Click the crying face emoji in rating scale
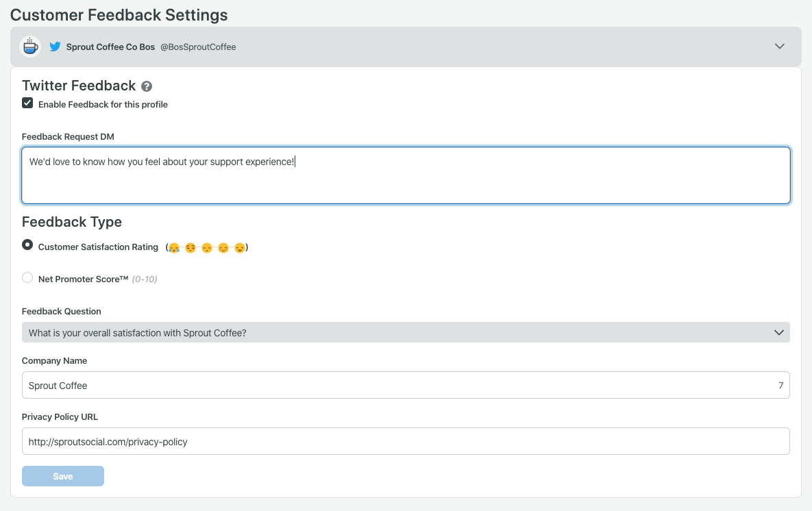The height and width of the screenshot is (511, 812). tap(174, 248)
